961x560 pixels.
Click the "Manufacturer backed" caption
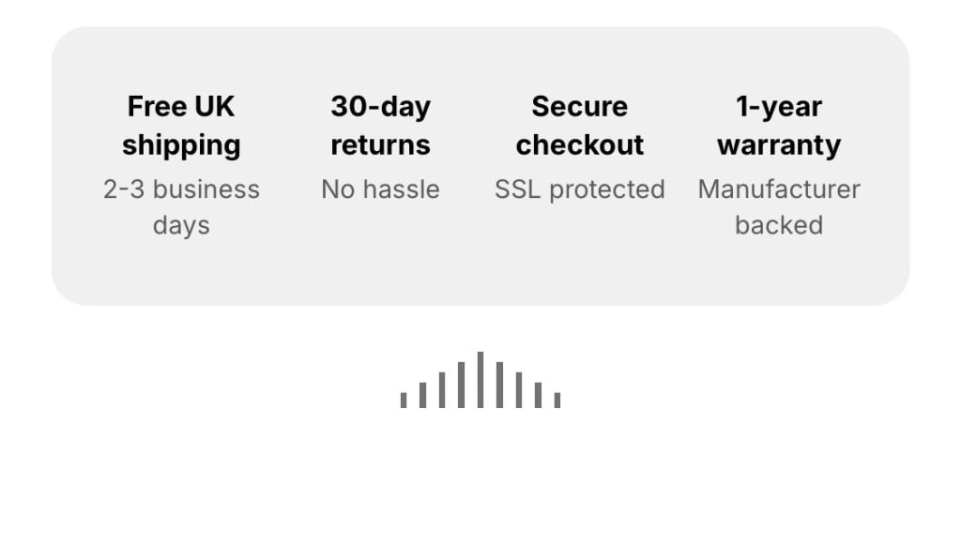pyautogui.click(x=779, y=207)
